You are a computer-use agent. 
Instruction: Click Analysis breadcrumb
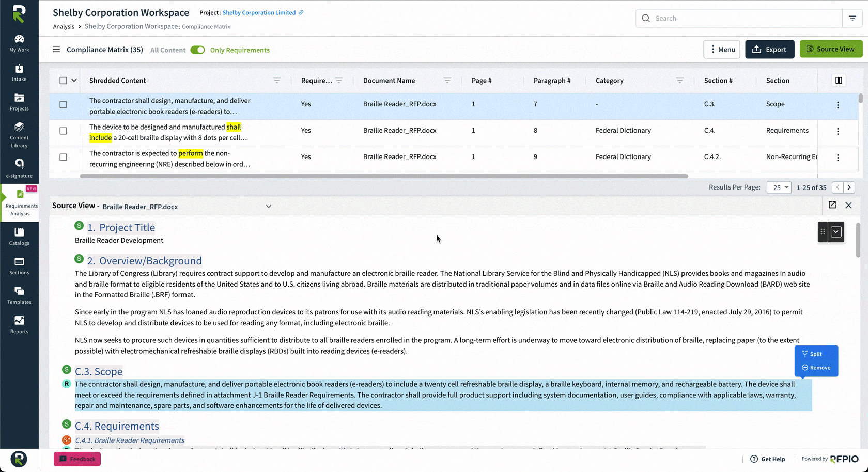[x=64, y=27]
